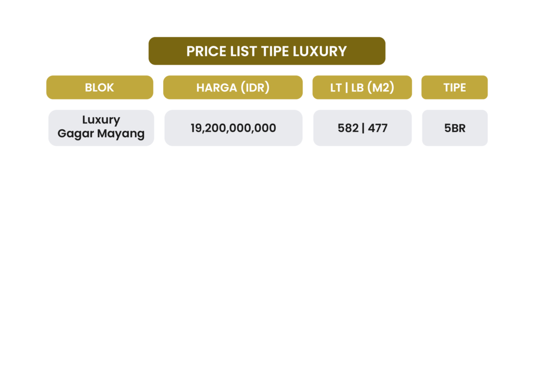Click the PRICE LIST TIPE LUXURY banner
The image size is (534, 392).
[266, 51]
